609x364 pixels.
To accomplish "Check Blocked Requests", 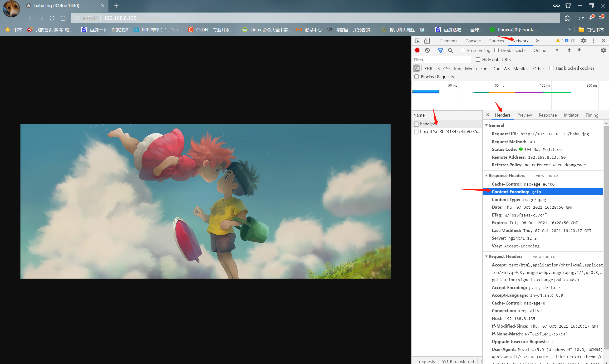I will (417, 77).
